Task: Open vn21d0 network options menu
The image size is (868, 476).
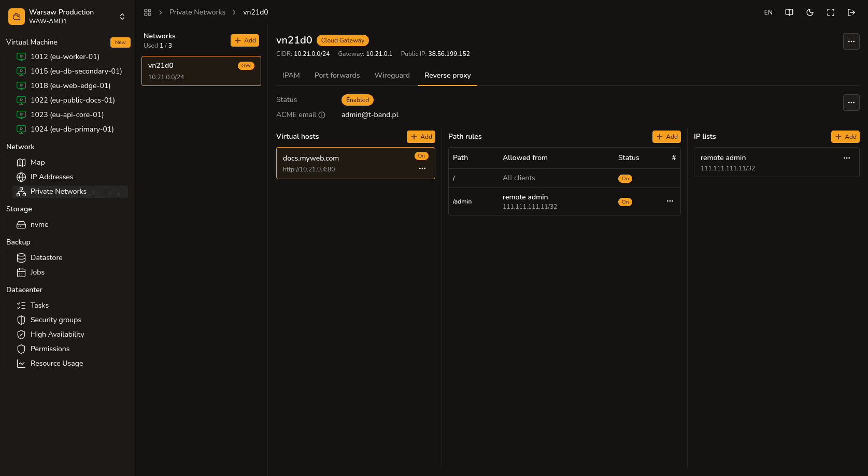Action: click(x=851, y=41)
